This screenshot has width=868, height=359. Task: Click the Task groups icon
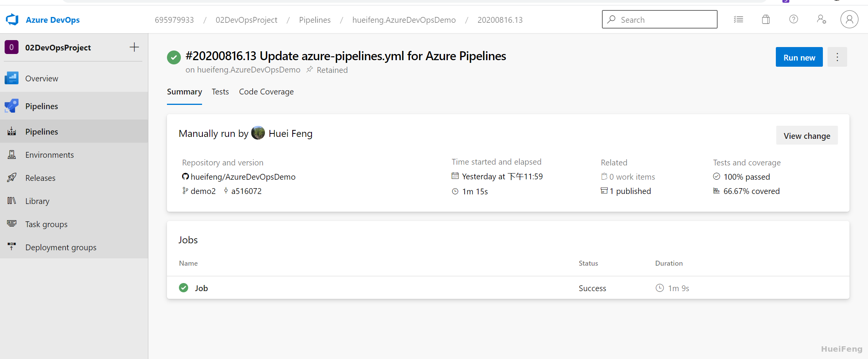click(x=12, y=224)
